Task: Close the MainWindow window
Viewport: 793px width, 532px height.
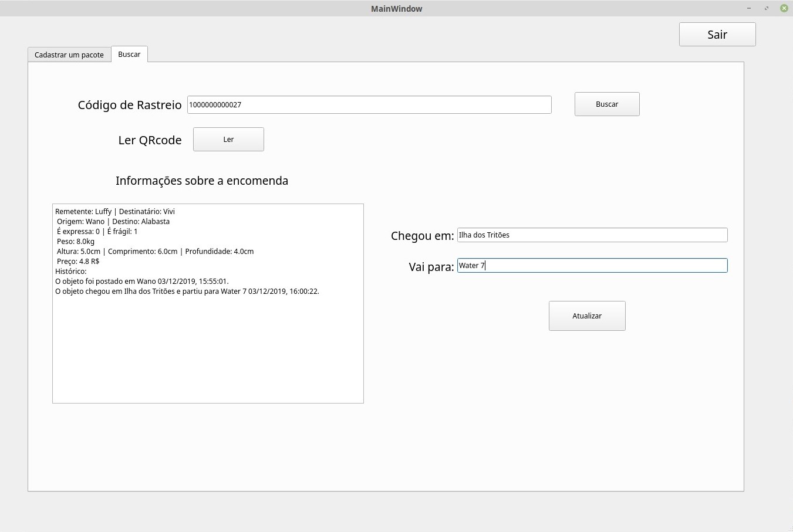Action: click(x=784, y=8)
